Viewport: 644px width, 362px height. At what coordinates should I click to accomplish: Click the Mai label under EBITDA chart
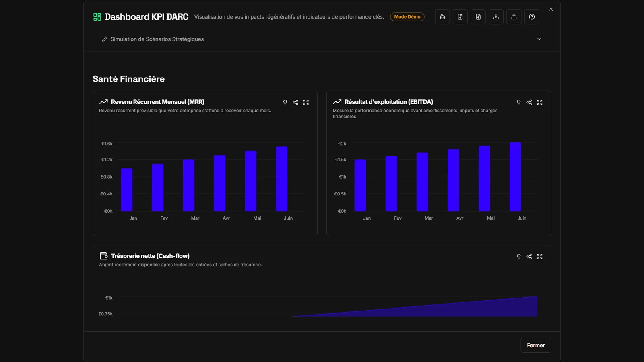(x=491, y=218)
